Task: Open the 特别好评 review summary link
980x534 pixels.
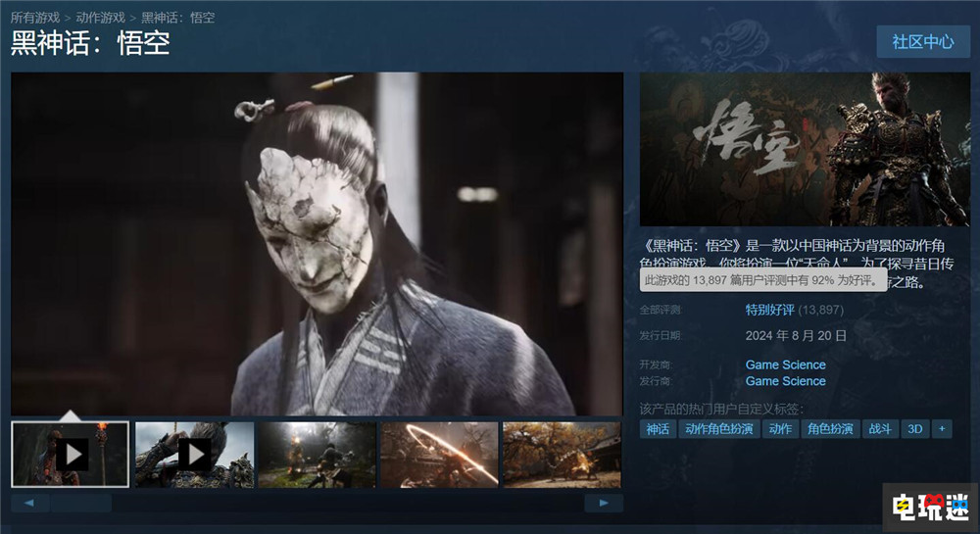Action: (x=770, y=310)
